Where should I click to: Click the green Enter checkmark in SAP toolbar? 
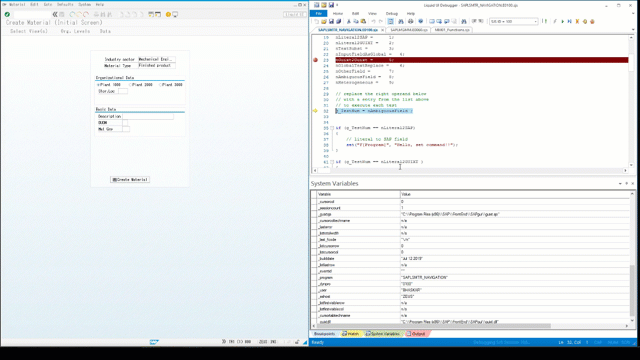tap(7, 14)
